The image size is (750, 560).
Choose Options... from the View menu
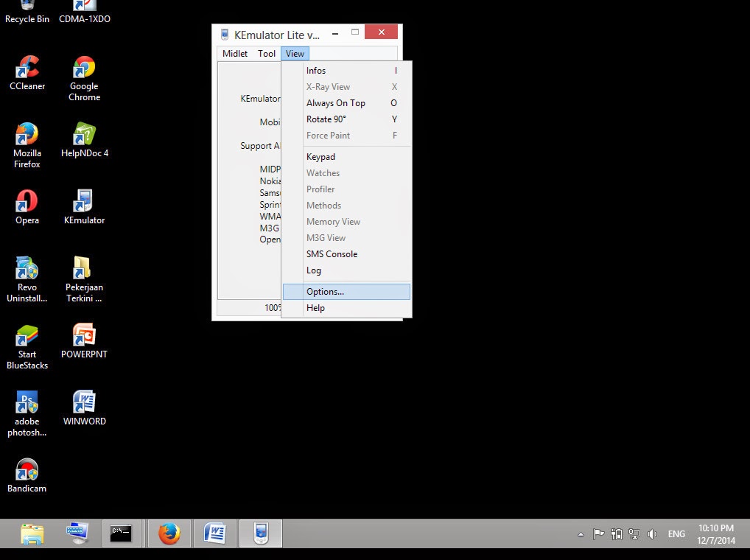346,292
